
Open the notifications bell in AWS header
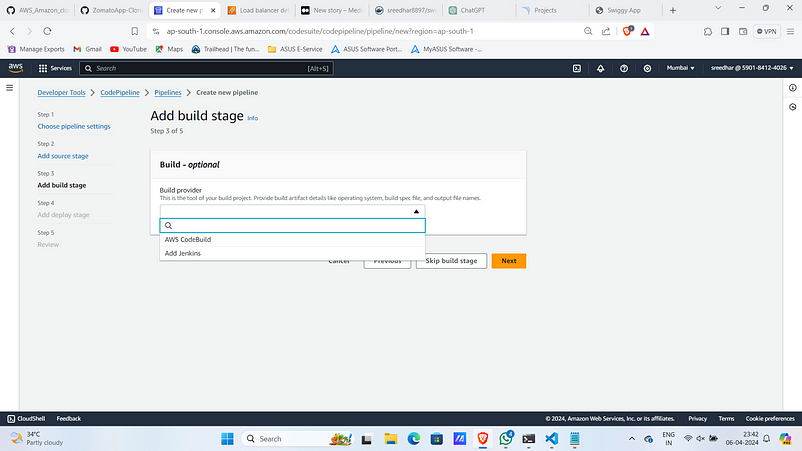coord(600,68)
